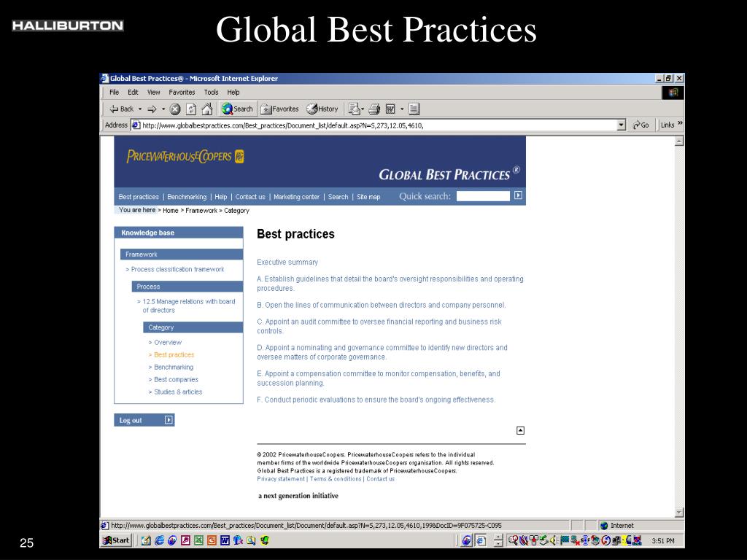Open practice B on lines of communication

381,306
